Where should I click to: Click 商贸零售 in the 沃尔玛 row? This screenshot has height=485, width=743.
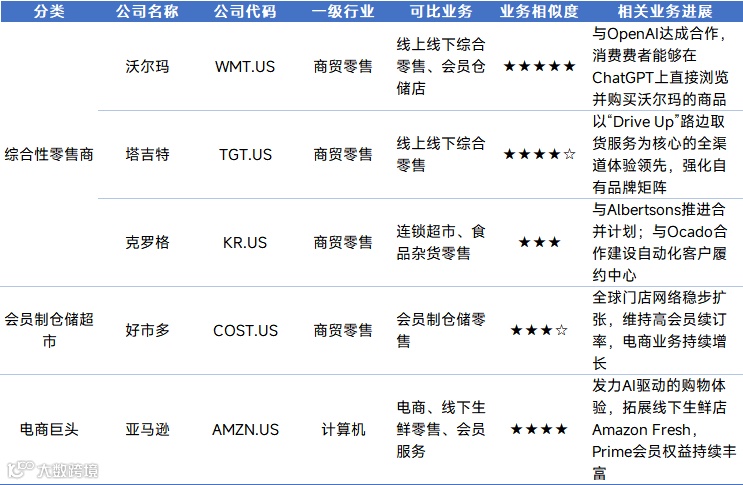pyautogui.click(x=343, y=66)
